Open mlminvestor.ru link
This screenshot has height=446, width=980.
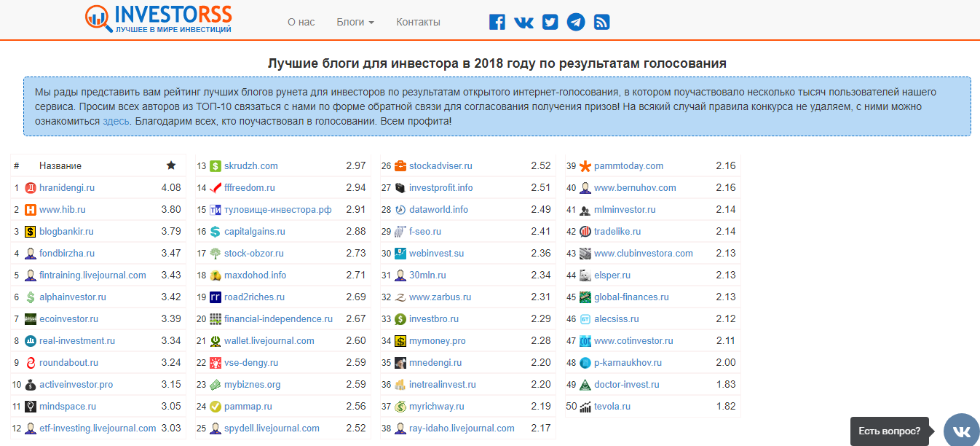[x=625, y=210]
